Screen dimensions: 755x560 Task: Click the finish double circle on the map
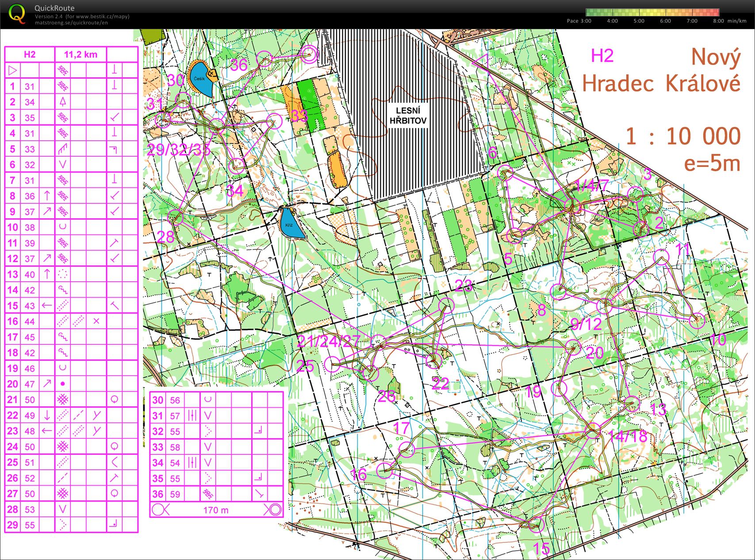tap(309, 55)
